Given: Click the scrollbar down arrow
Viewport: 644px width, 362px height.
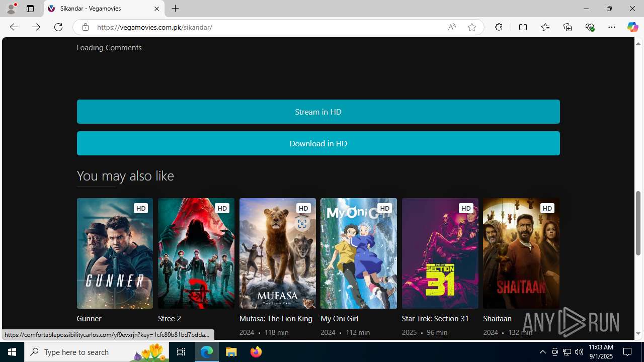Looking at the screenshot, I should click(x=638, y=333).
